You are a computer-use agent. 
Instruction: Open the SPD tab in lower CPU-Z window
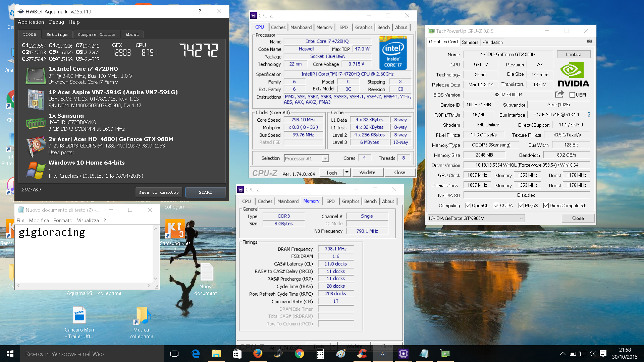pos(330,201)
